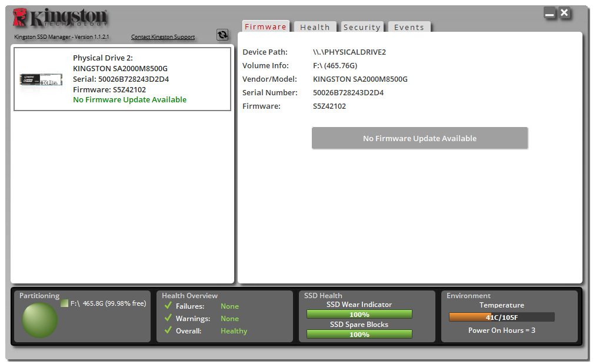Click the 'SSD Health' panel heading
This screenshot has height=364, width=596.
coord(323,296)
